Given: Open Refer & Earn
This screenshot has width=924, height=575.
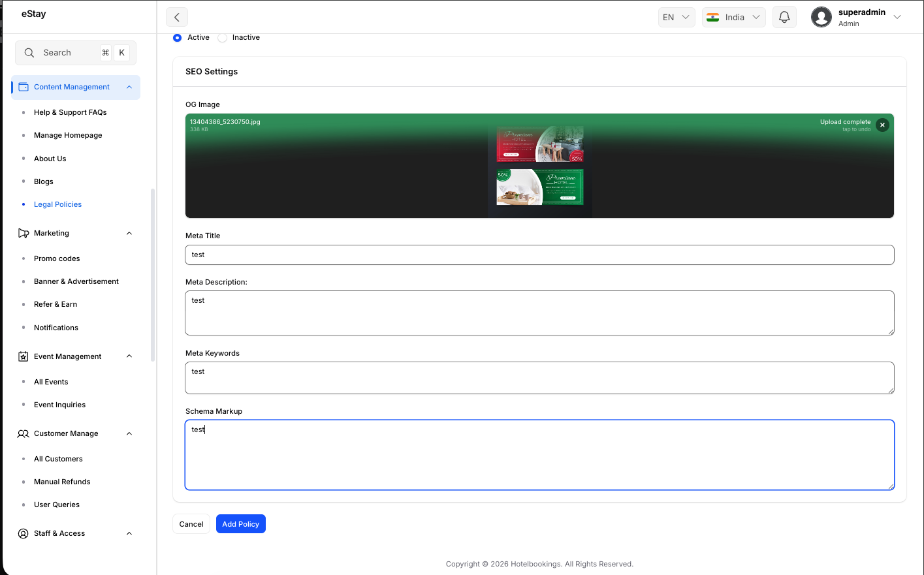Looking at the screenshot, I should 56,304.
